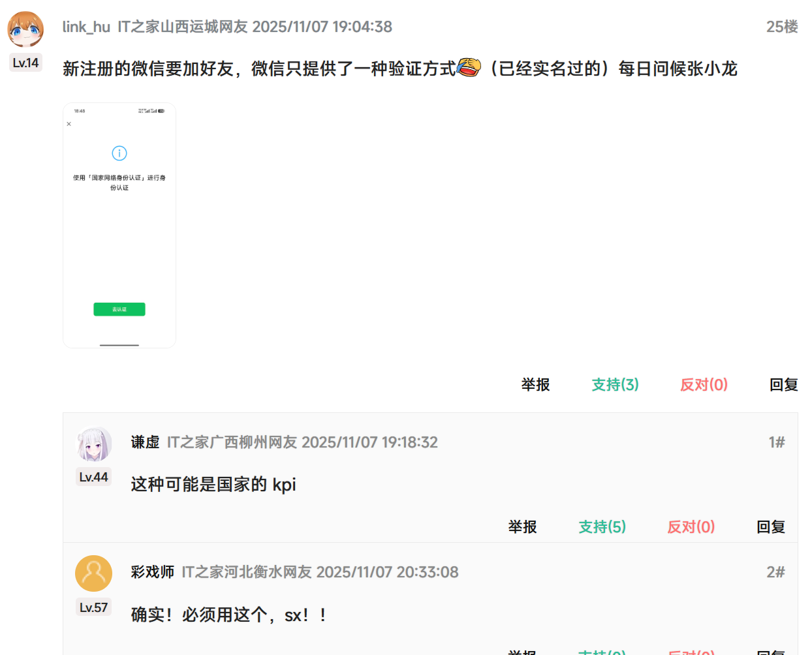Click the text 确实！必须用这个，sx！！
The height and width of the screenshot is (655, 812).
point(228,615)
